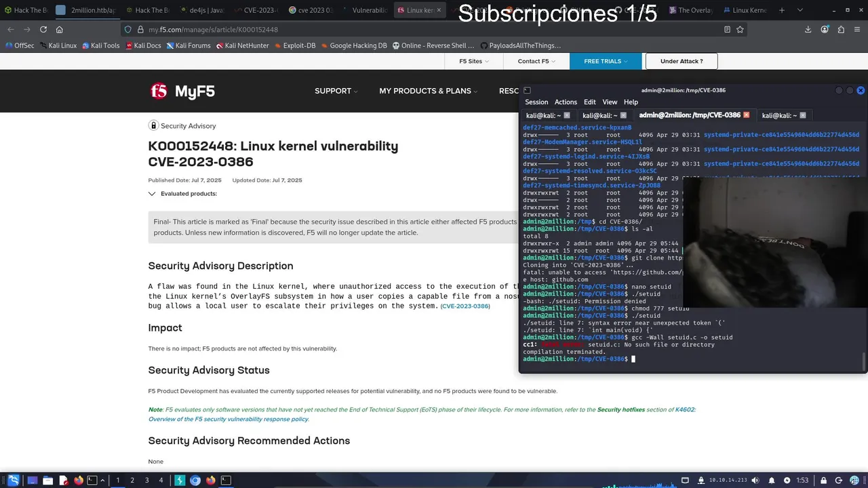
Task: Switch to the 'cve 2023 03' search tab
Action: (x=310, y=10)
